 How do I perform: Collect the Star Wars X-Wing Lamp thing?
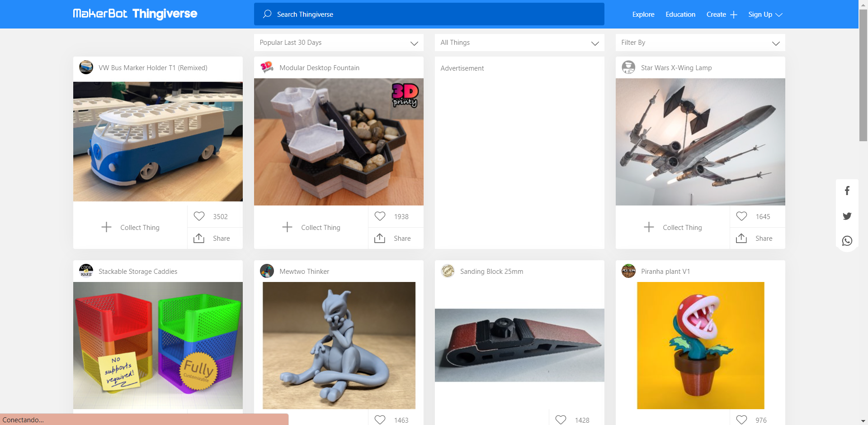point(673,227)
